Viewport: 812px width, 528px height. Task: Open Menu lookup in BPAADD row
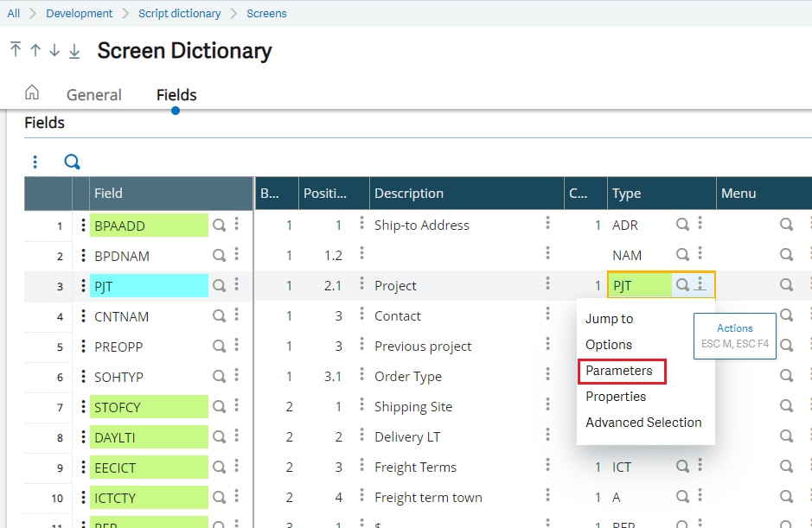[787, 225]
